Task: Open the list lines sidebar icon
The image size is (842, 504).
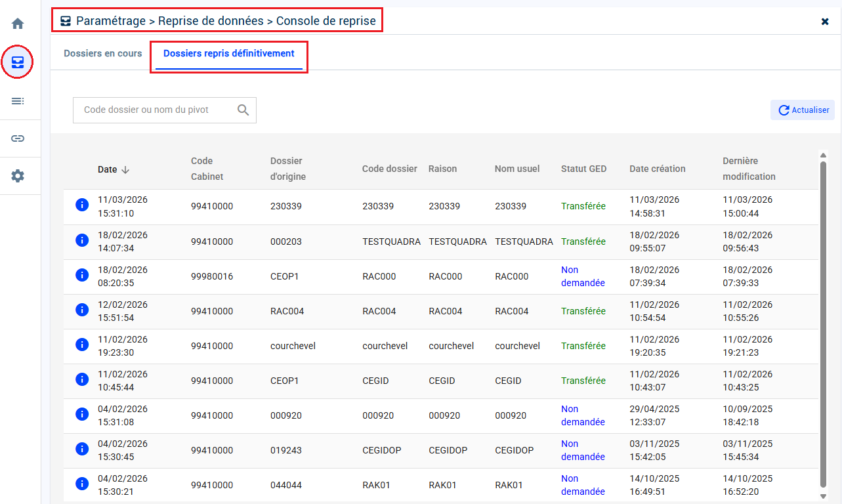Action: pyautogui.click(x=18, y=101)
